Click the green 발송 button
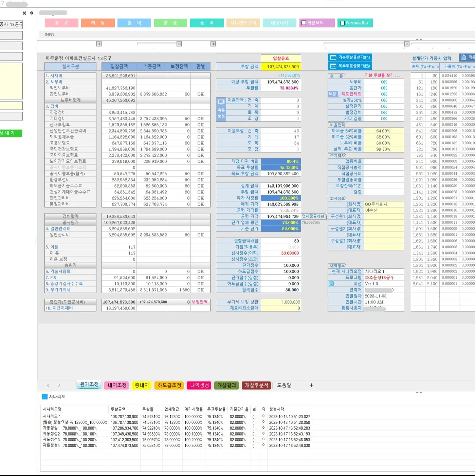This screenshot has width=475, height=476. pyautogui.click(x=170, y=23)
